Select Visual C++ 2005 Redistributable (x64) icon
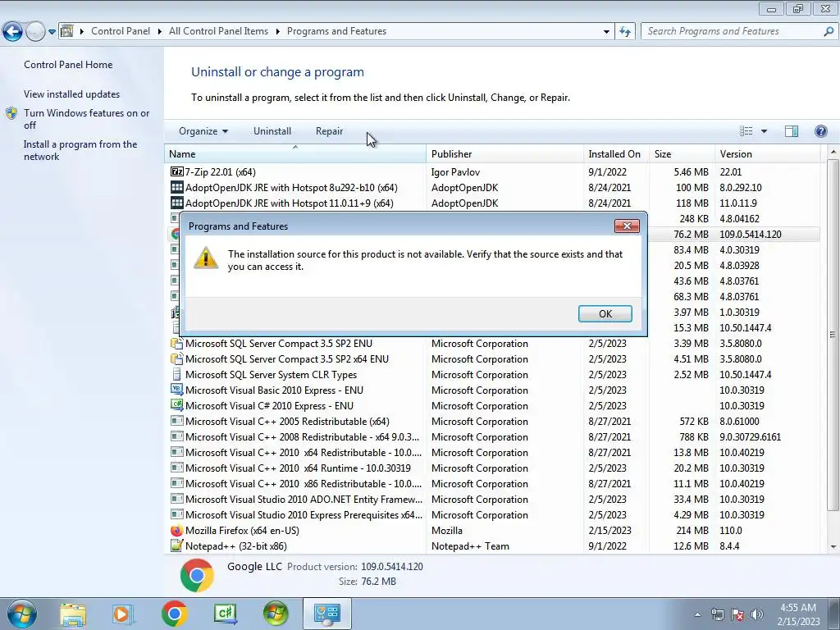Viewport: 840px width, 630px height. 177,421
